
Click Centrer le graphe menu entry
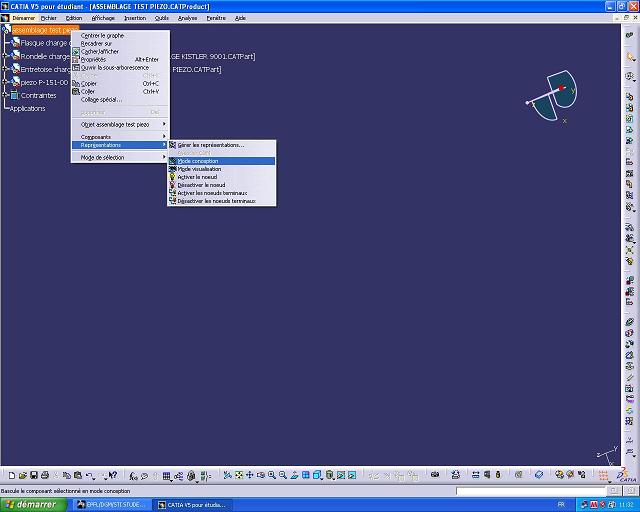(102, 35)
